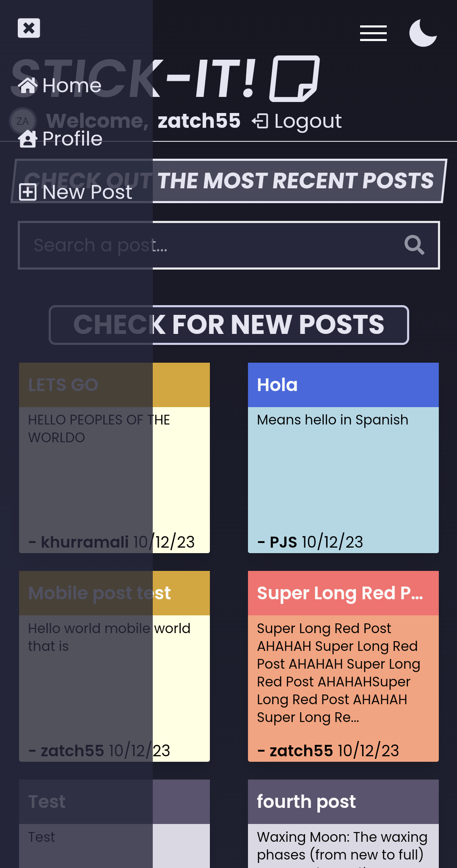Open the LETS GO post card

pyautogui.click(x=114, y=458)
